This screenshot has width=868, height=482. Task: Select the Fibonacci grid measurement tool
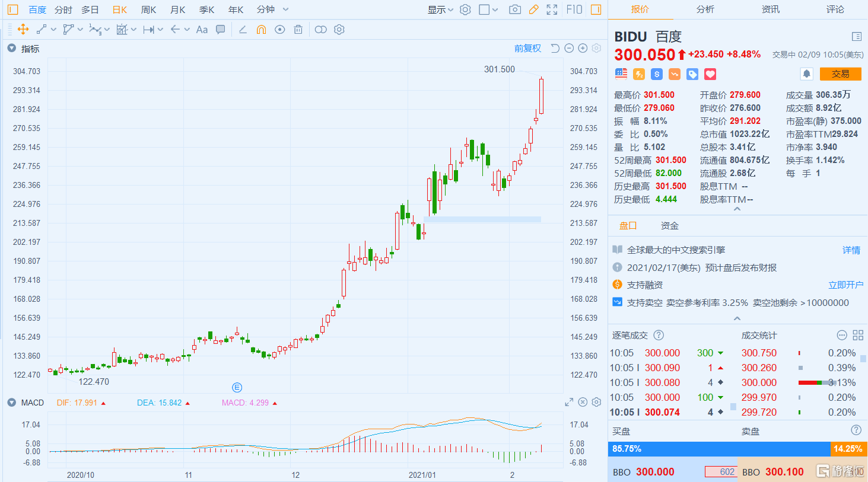pos(122,29)
